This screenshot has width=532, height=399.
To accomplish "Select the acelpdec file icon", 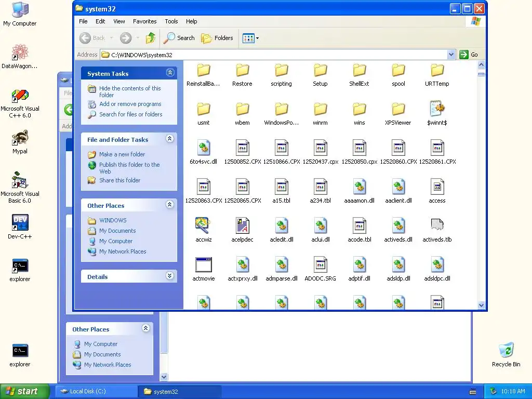I will coord(243,225).
